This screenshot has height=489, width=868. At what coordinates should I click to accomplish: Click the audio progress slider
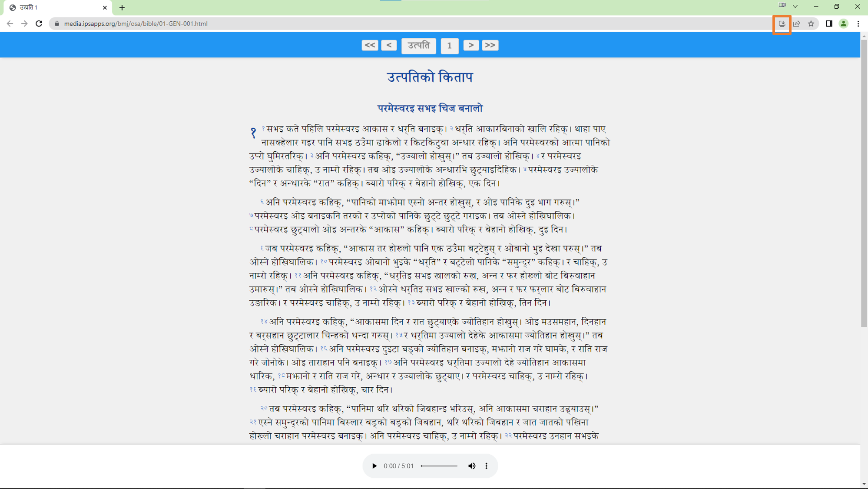[x=439, y=466]
